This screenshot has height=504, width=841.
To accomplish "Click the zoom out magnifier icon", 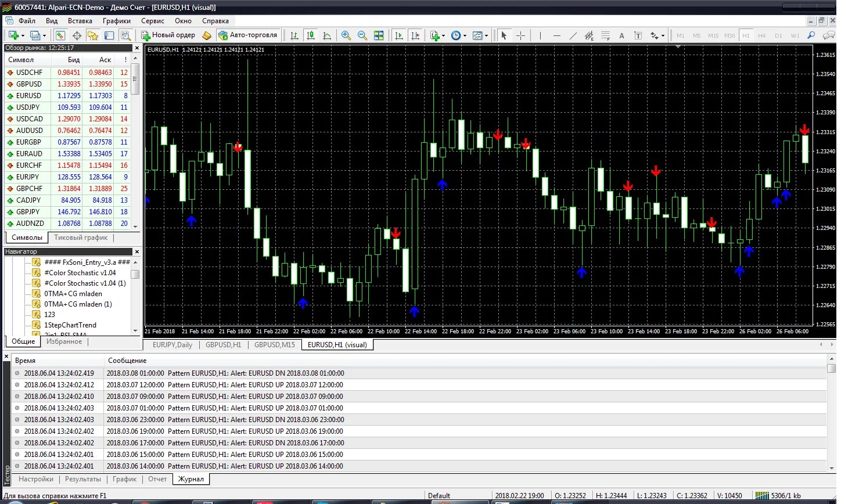I will (x=362, y=35).
